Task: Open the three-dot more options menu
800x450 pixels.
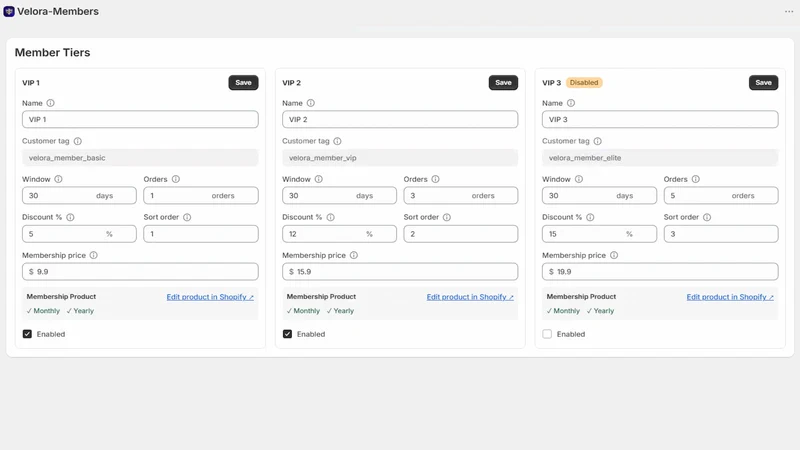Action: coord(789,11)
